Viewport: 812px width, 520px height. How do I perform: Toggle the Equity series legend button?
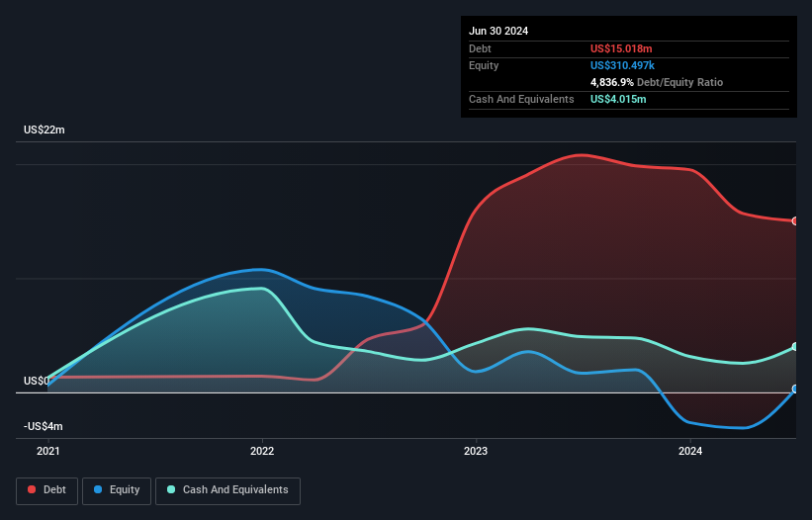point(117,490)
